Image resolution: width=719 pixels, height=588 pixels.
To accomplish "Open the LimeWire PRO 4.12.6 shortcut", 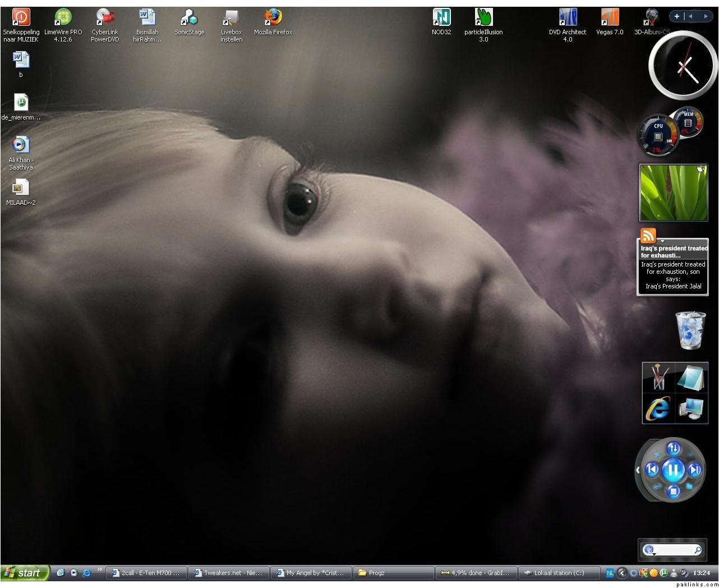I will pyautogui.click(x=63, y=18).
